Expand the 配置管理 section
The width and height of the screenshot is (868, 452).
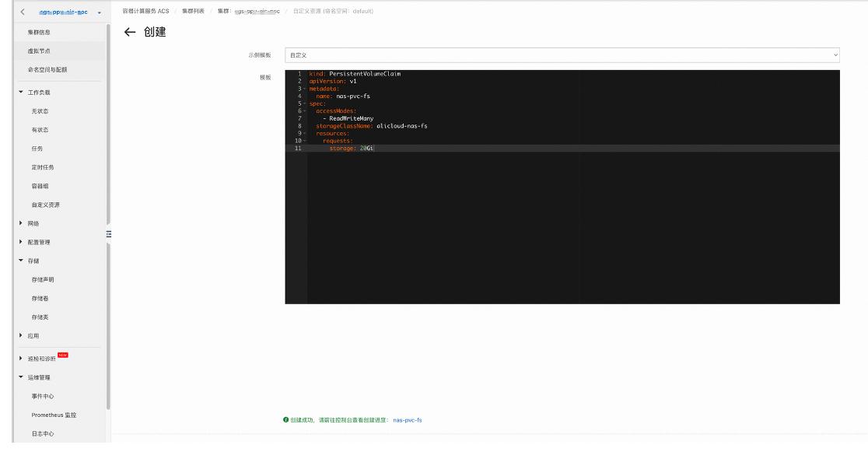click(x=21, y=242)
